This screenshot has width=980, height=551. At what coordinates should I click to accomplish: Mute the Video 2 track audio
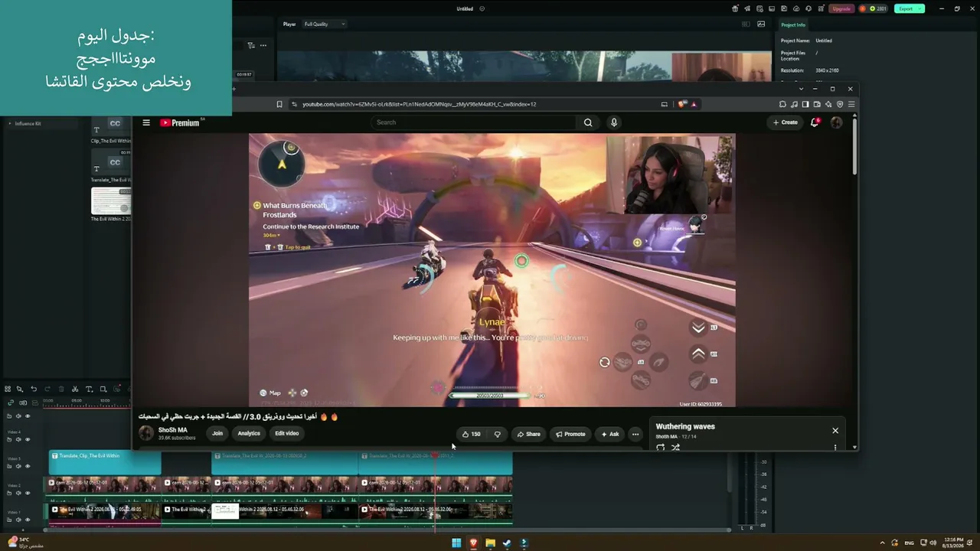(x=18, y=493)
